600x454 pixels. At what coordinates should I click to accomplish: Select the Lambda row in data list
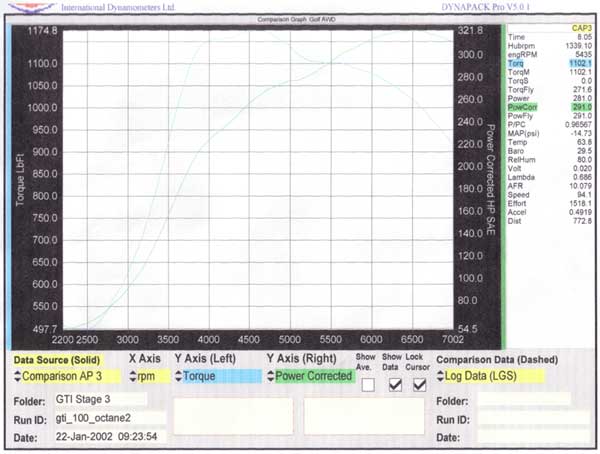[549, 177]
